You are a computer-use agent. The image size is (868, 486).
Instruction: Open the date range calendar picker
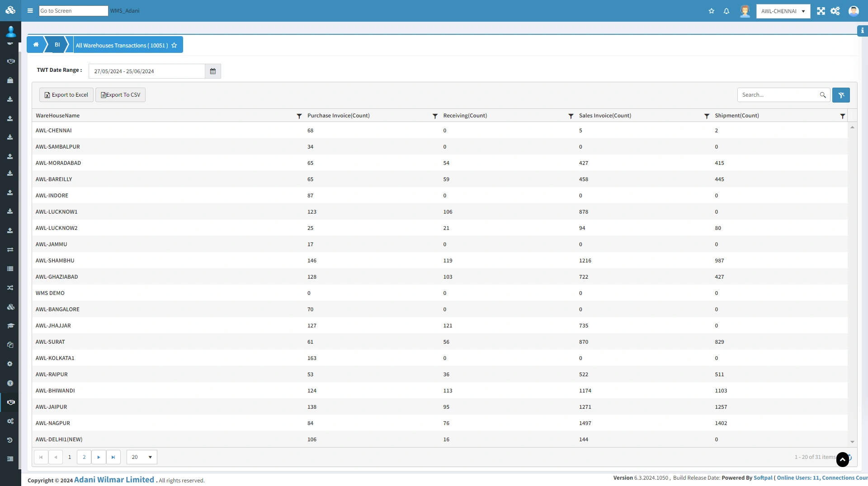[x=213, y=71]
